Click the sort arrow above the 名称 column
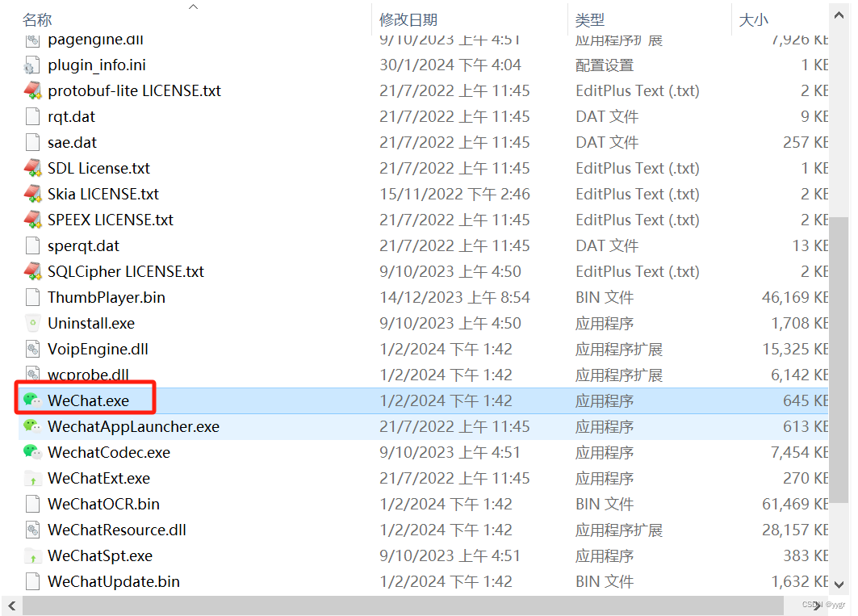The height and width of the screenshot is (616, 858). (193, 7)
